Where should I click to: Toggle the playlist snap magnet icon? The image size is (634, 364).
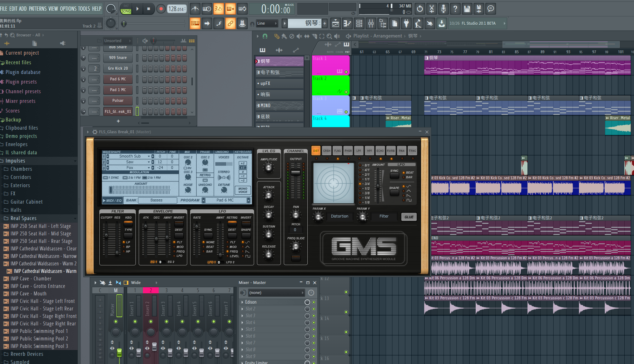coord(265,36)
